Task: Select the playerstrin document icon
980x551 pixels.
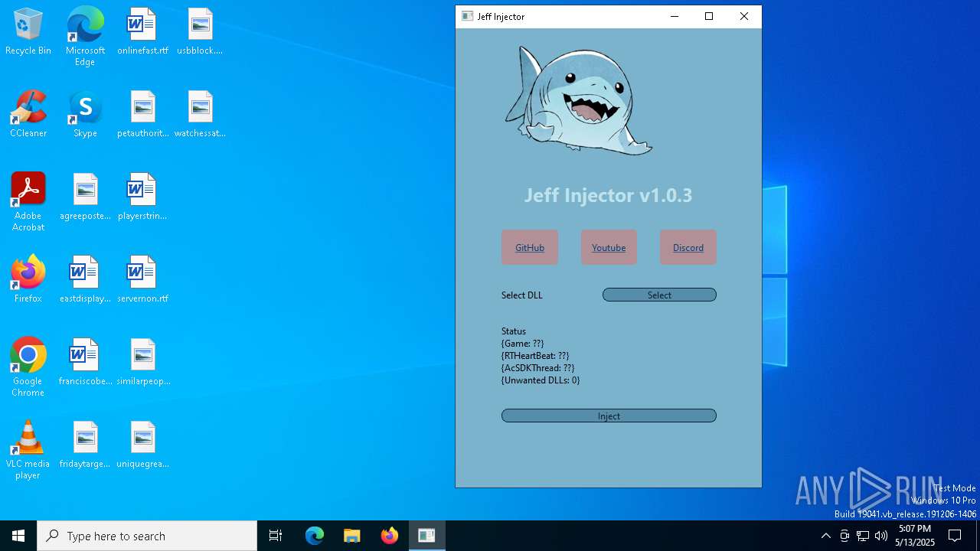Action: [142, 197]
